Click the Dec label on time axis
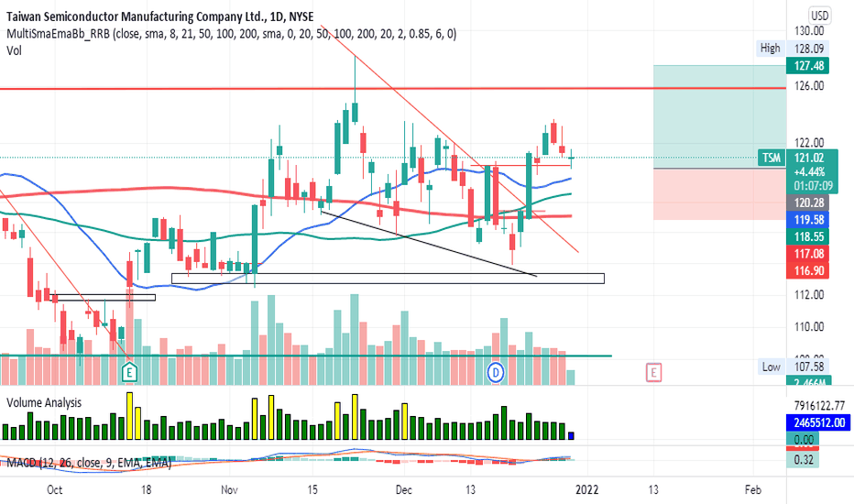The width and height of the screenshot is (854, 504). click(x=403, y=490)
